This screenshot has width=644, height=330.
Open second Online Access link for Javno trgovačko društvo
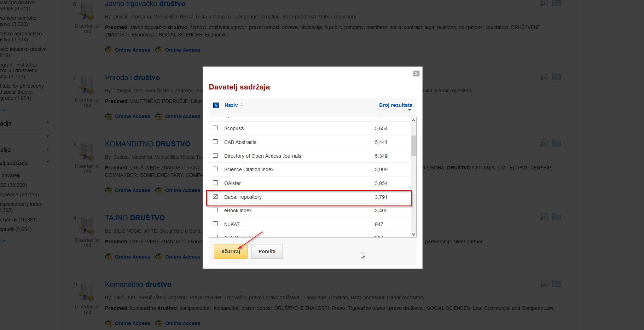182,50
